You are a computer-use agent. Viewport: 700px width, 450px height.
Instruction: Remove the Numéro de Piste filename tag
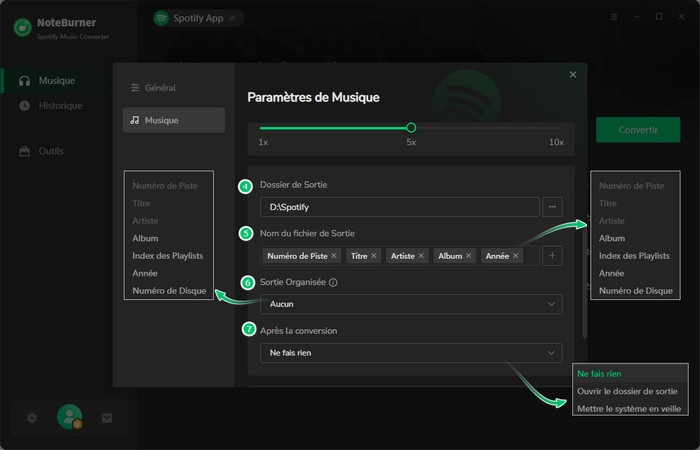pyautogui.click(x=334, y=256)
